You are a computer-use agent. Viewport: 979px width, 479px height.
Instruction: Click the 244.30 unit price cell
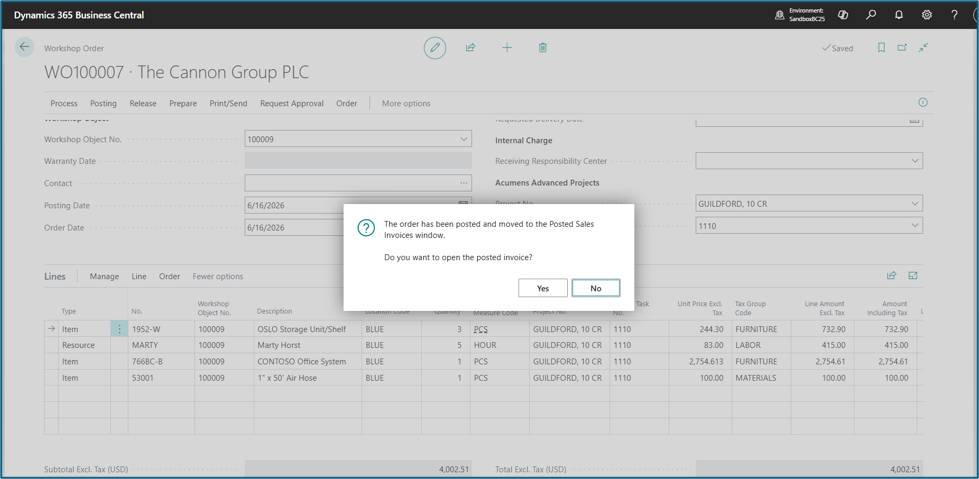click(699, 328)
